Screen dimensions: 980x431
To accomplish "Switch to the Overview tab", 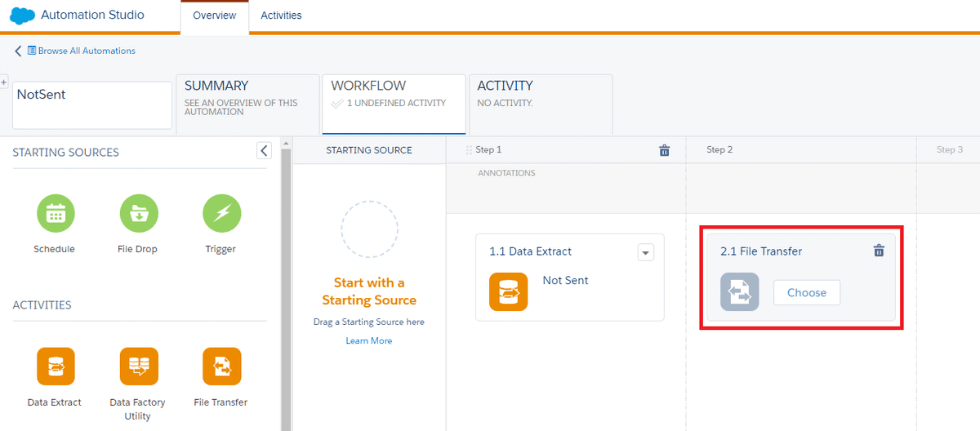I will [214, 16].
